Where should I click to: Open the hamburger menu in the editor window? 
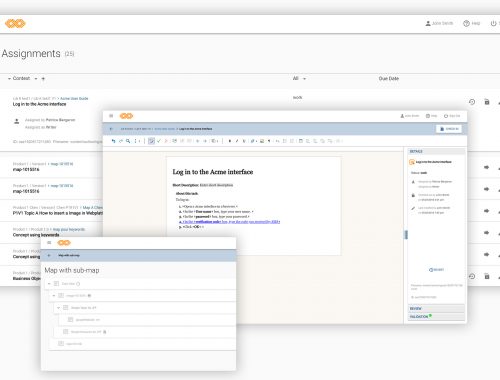tap(111, 116)
